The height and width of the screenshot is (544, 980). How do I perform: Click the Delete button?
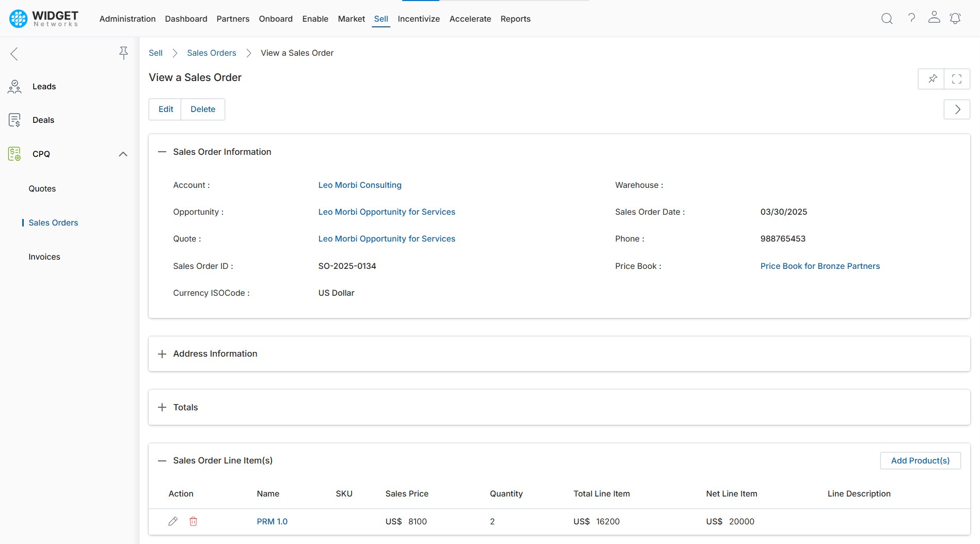tap(203, 109)
